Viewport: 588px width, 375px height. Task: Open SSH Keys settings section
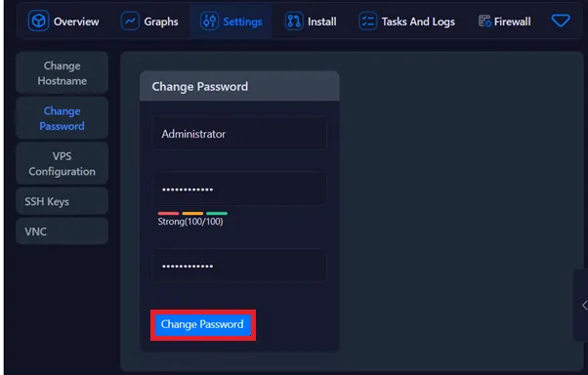pyautogui.click(x=63, y=201)
